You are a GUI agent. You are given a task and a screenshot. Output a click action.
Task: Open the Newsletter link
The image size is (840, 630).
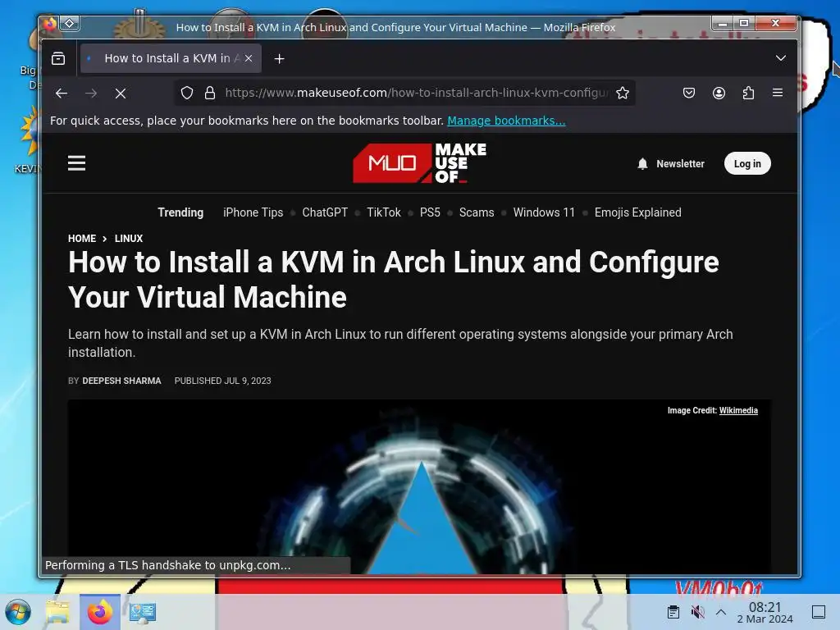(680, 163)
